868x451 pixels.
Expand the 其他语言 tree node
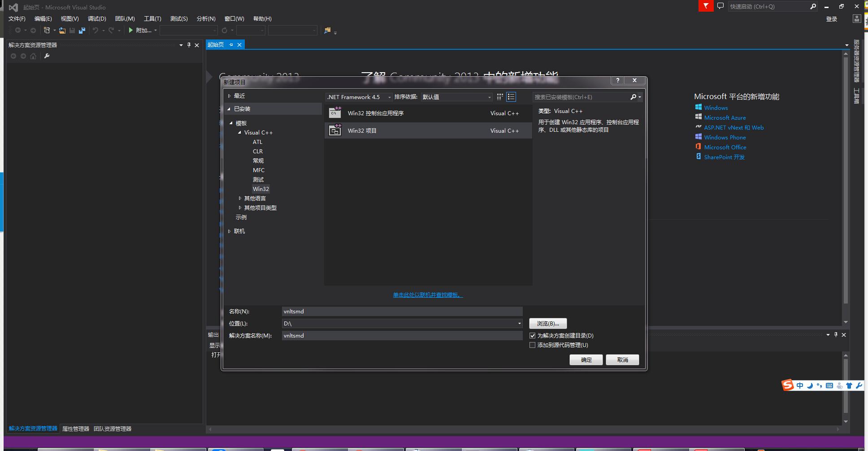(240, 198)
